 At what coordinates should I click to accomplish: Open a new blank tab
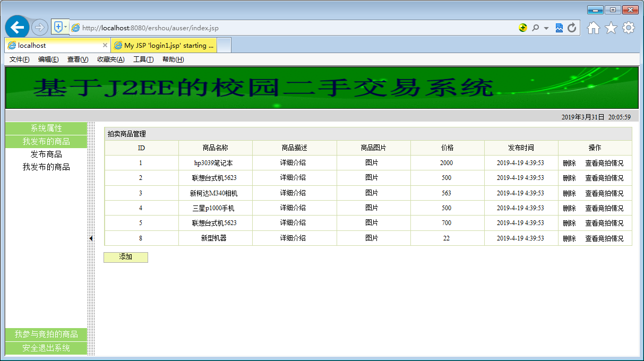224,46
